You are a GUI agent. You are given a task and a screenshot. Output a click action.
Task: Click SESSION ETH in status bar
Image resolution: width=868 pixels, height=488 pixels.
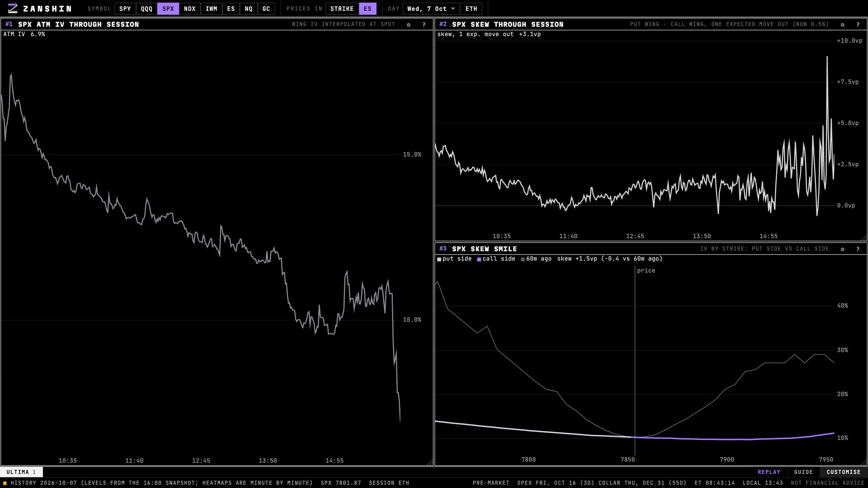(389, 483)
